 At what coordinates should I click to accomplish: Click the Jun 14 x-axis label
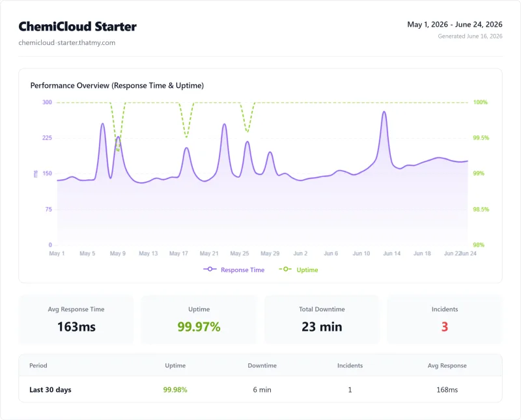392,253
